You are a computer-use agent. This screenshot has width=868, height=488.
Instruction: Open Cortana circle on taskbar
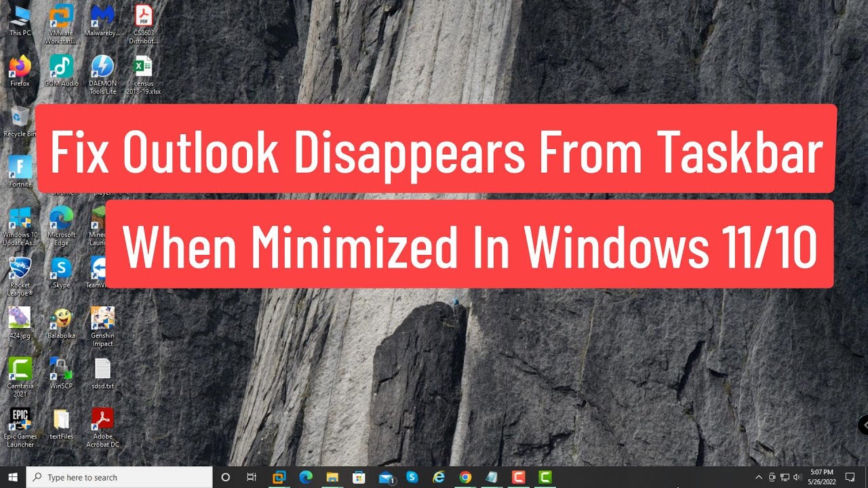(226, 477)
